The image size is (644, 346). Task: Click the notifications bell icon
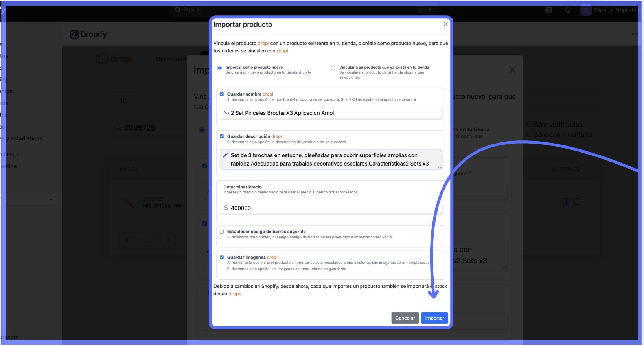click(x=567, y=10)
